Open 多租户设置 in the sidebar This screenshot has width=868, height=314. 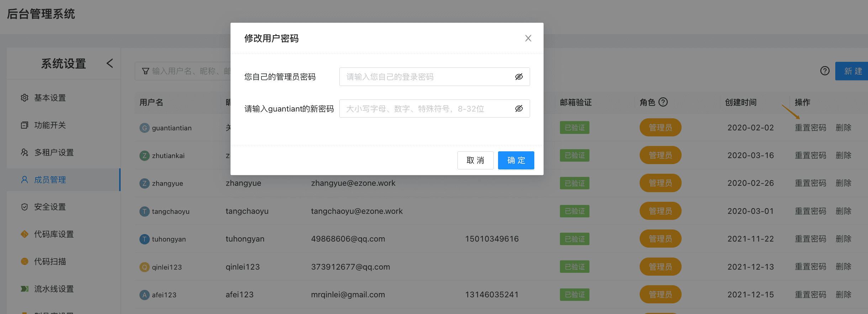tap(63, 152)
